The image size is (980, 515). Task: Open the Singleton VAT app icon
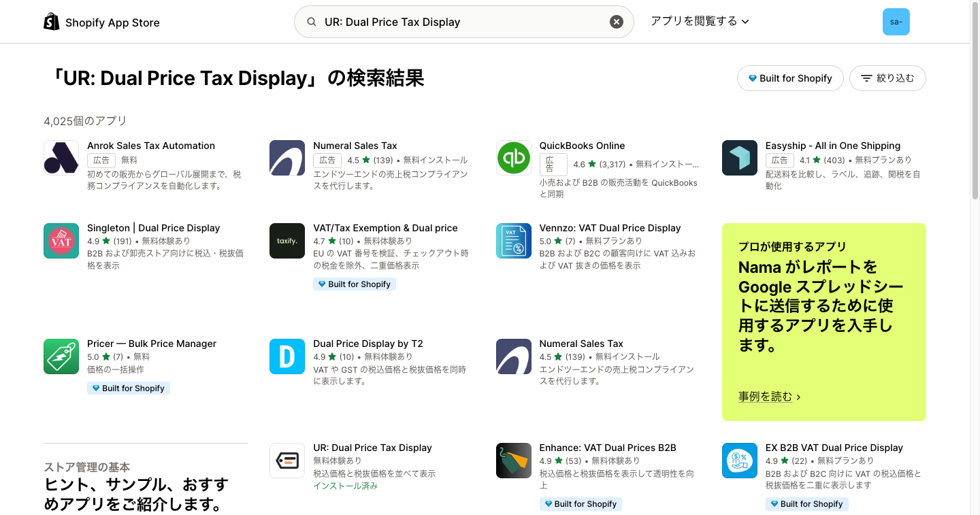(x=61, y=241)
